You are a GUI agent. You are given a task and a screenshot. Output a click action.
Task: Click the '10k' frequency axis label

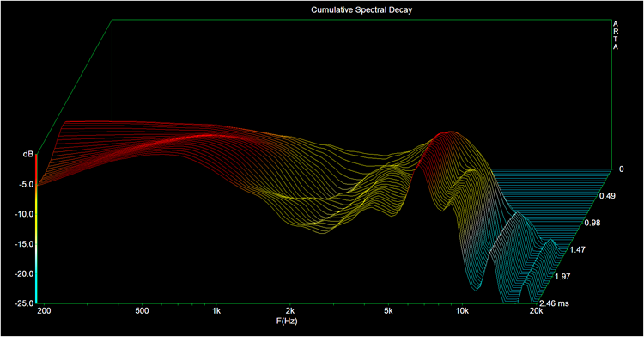pos(462,311)
